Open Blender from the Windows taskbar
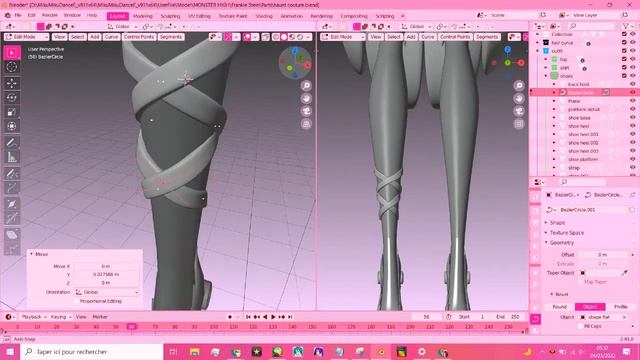This screenshot has width=640, height=360. click(x=381, y=351)
